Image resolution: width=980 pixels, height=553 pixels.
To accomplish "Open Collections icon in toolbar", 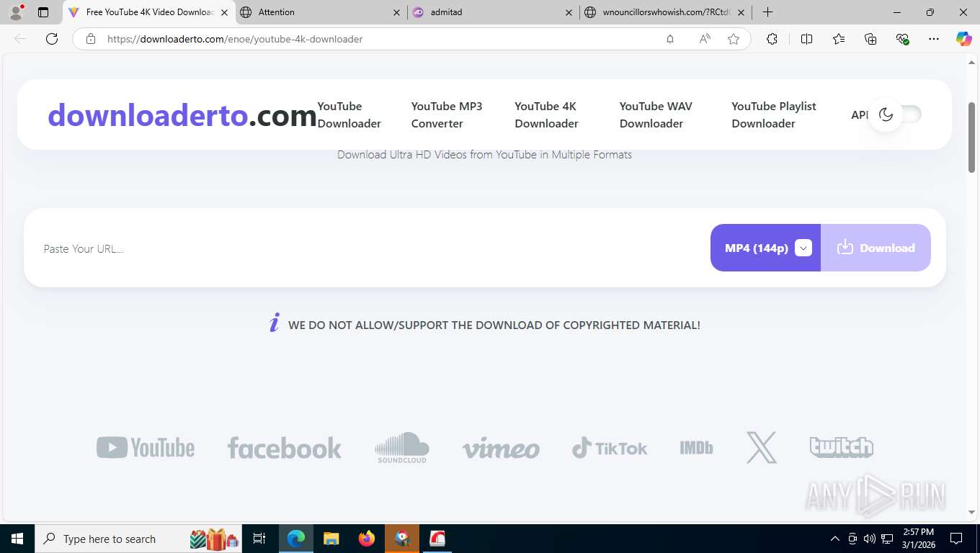I will tap(870, 39).
